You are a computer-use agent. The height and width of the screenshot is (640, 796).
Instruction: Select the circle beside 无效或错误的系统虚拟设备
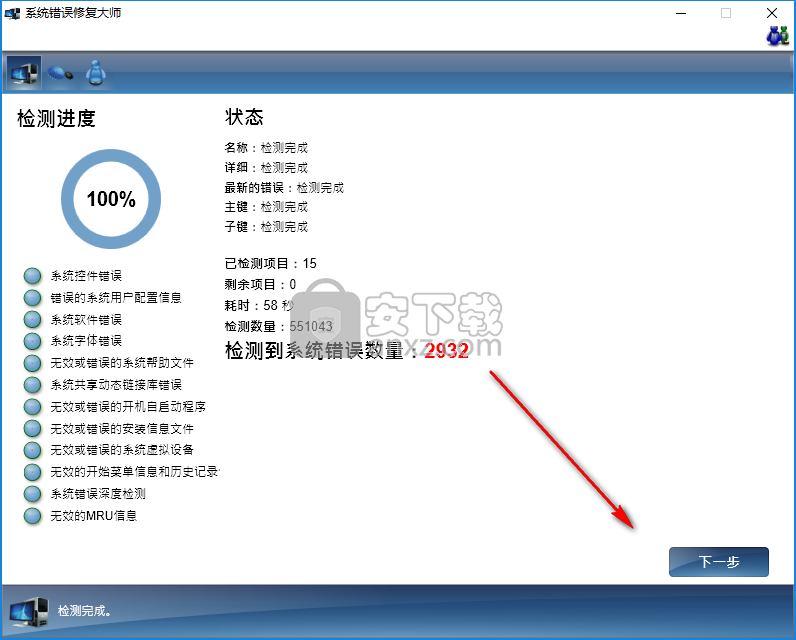tap(32, 450)
